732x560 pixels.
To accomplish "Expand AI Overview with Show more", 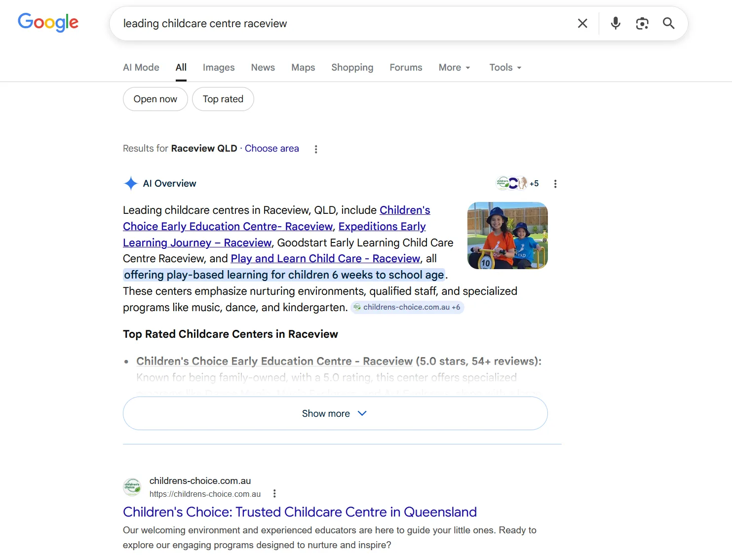I will [x=335, y=413].
